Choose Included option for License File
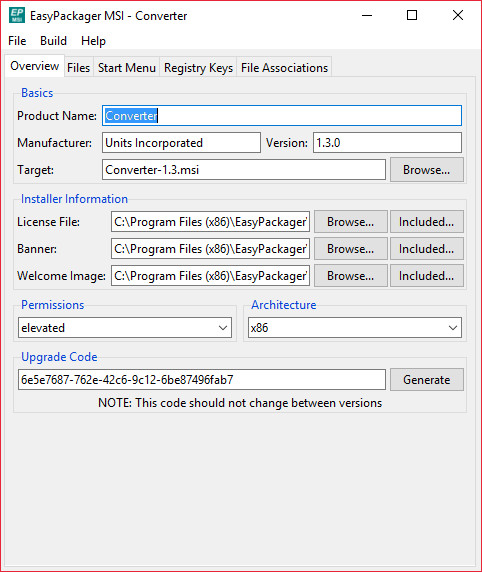 427,221
